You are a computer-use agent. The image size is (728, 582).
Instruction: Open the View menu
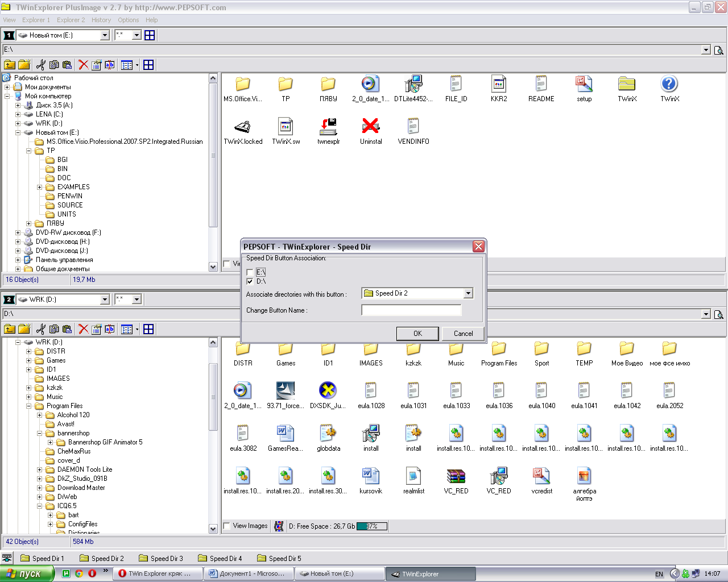point(9,20)
